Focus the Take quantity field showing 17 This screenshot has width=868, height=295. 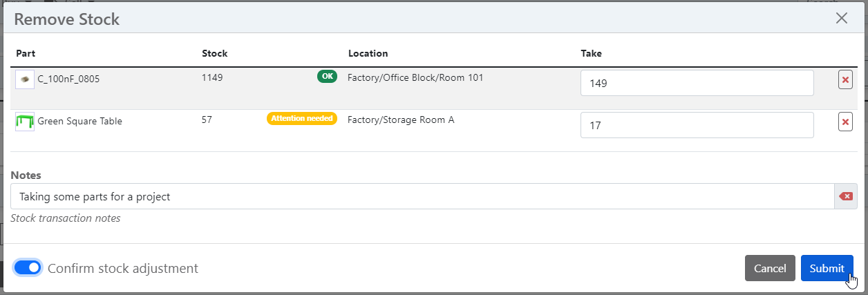(697, 126)
